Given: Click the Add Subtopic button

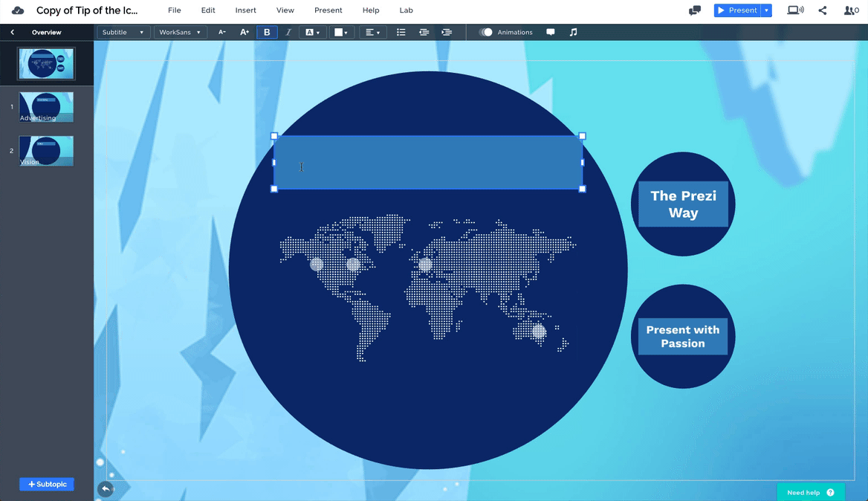Looking at the screenshot, I should (47, 485).
